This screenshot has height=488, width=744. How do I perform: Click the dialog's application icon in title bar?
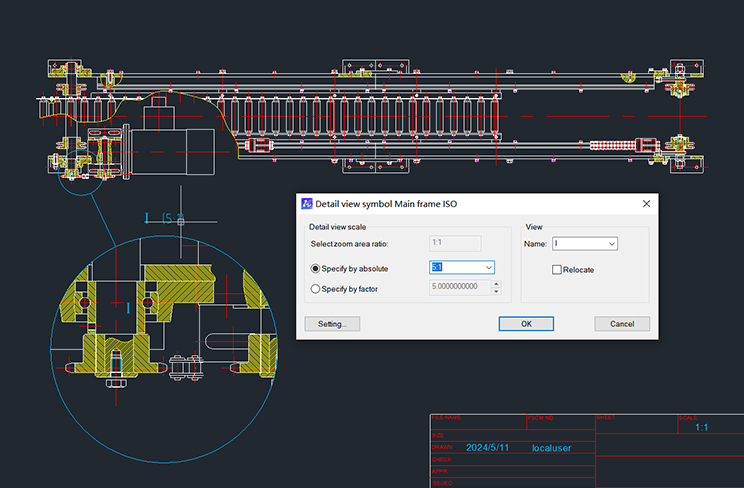pyautogui.click(x=307, y=204)
